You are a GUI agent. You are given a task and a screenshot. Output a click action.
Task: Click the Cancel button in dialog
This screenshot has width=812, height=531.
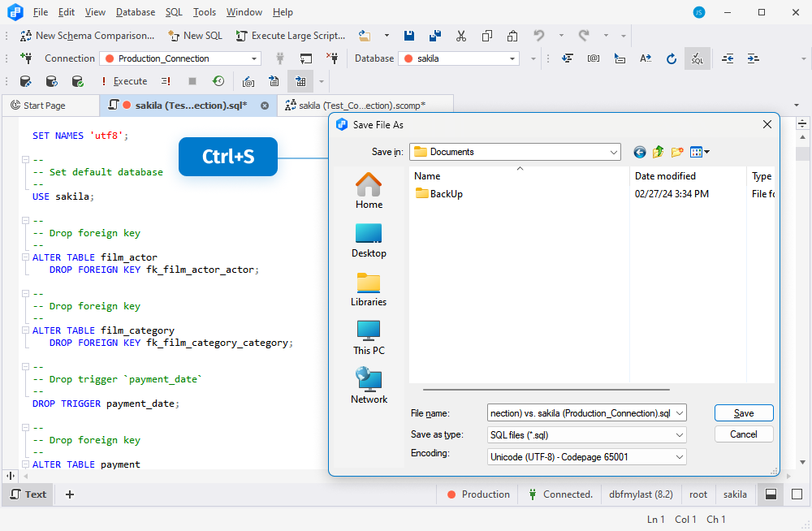click(x=744, y=434)
